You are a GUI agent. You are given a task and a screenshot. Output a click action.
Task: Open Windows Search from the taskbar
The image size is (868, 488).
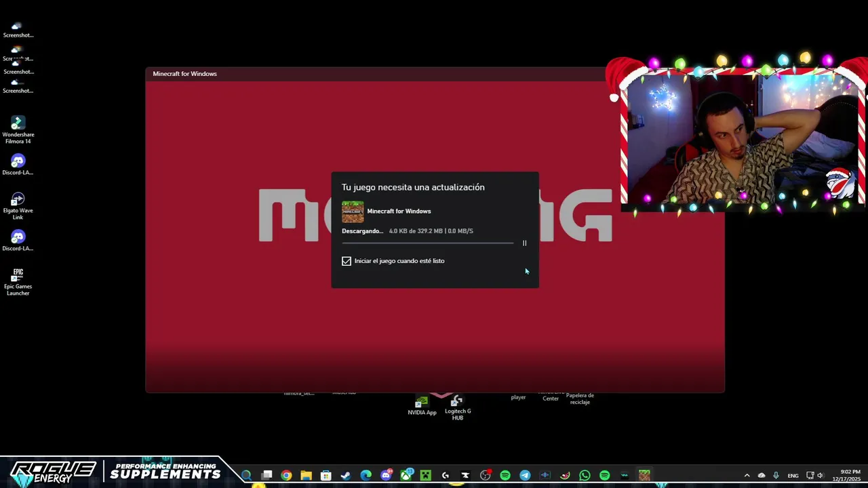(246, 476)
